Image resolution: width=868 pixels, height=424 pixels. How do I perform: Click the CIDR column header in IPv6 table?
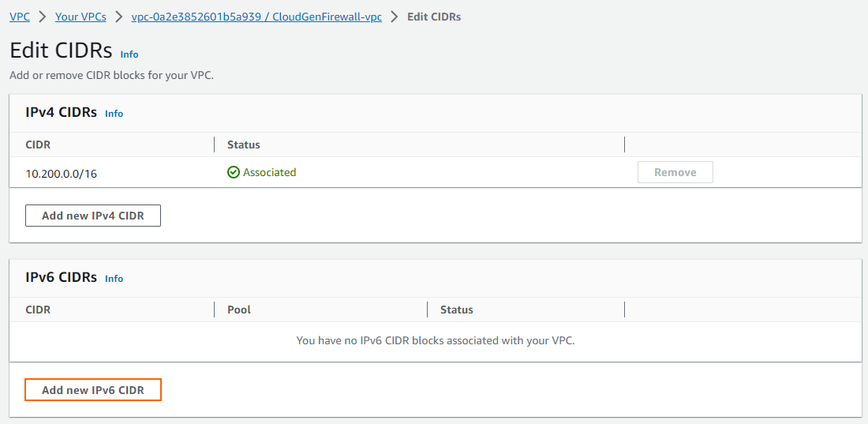coord(38,310)
